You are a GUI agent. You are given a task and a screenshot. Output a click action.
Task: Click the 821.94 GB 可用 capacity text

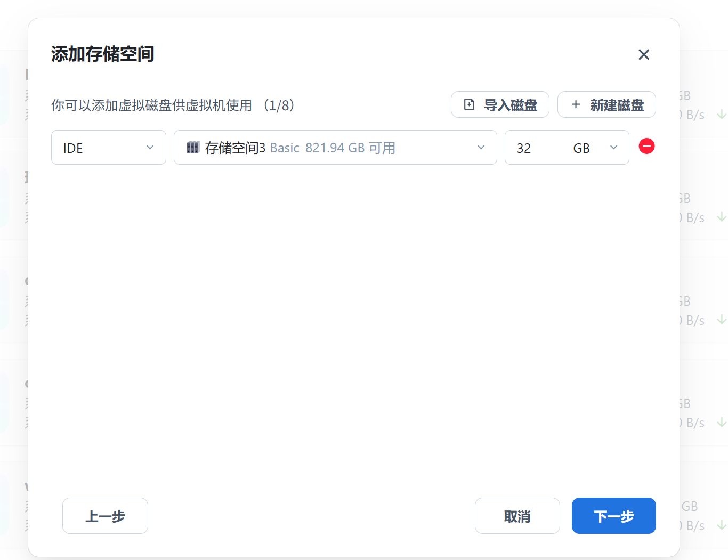(x=351, y=148)
